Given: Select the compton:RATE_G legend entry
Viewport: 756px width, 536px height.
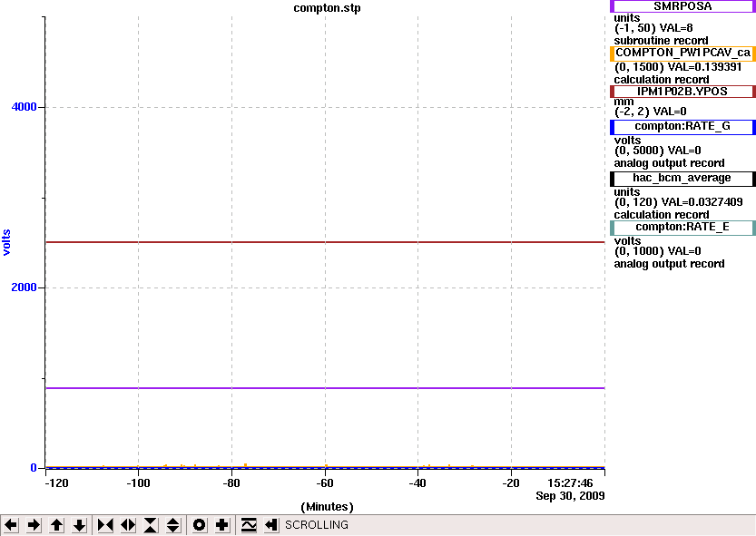Looking at the screenshot, I should (x=682, y=127).
